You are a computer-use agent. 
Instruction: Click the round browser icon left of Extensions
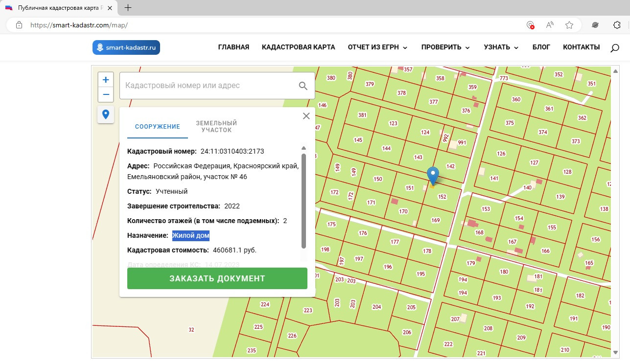tap(595, 25)
